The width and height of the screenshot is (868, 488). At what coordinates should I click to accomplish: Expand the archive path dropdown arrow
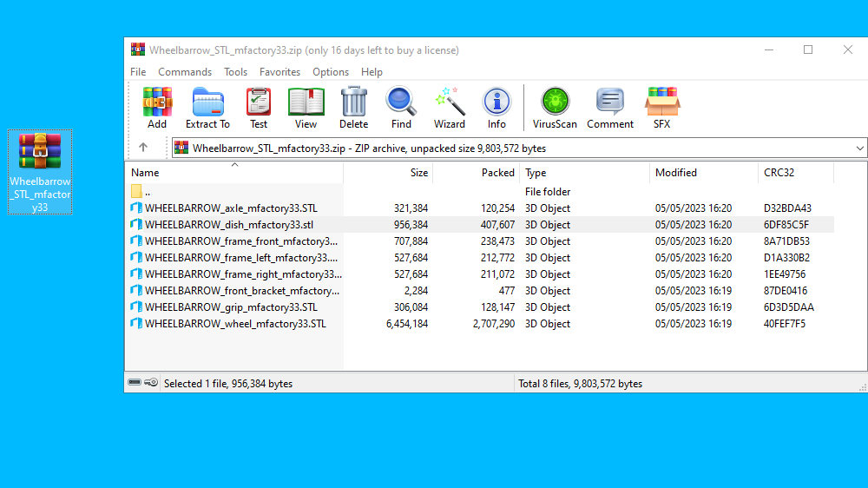pos(859,148)
